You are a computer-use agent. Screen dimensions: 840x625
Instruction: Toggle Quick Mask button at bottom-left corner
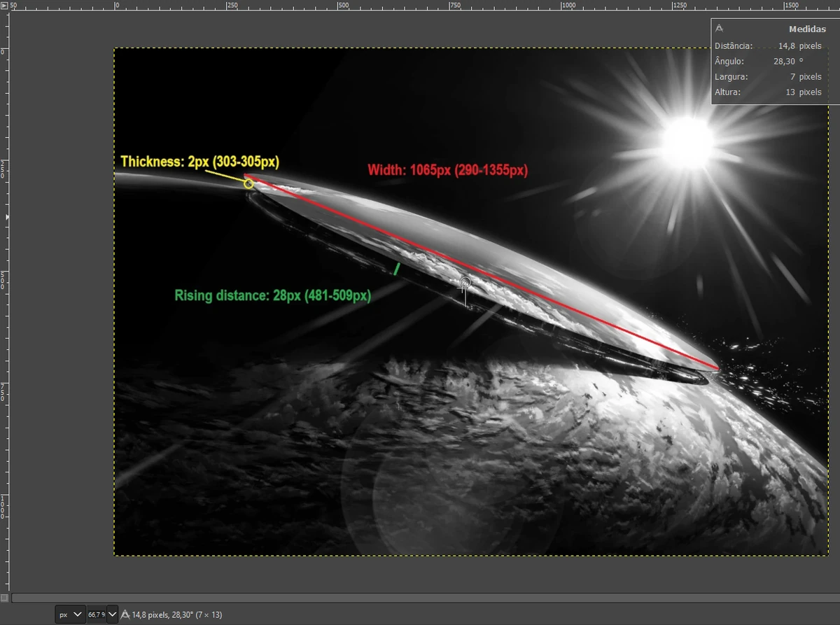click(x=4, y=598)
